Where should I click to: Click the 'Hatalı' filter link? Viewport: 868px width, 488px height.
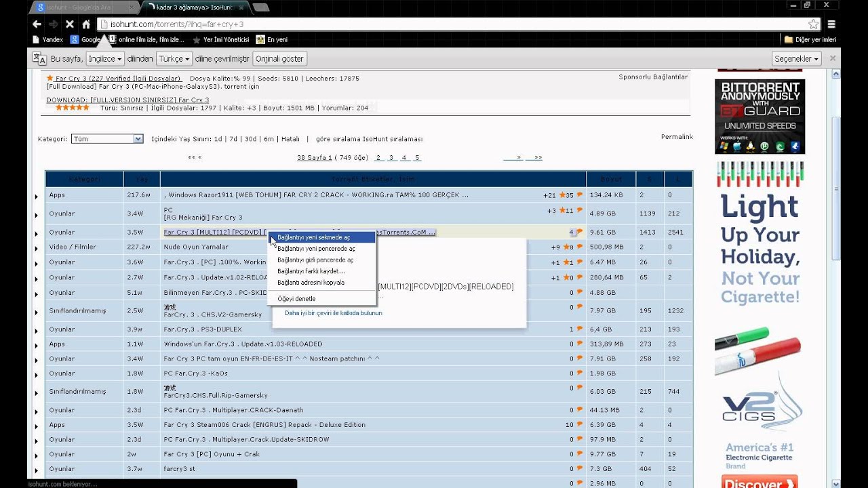290,139
